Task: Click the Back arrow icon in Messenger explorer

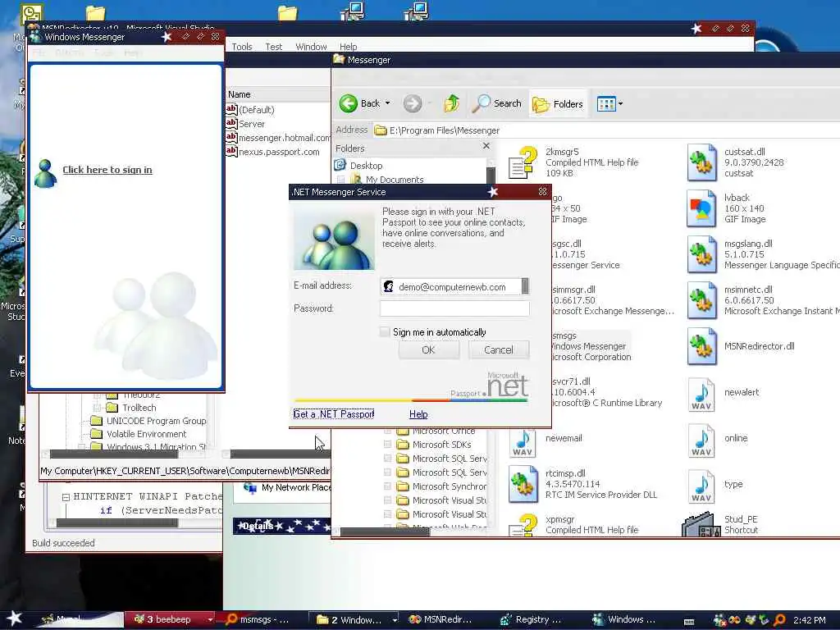Action: [x=348, y=103]
